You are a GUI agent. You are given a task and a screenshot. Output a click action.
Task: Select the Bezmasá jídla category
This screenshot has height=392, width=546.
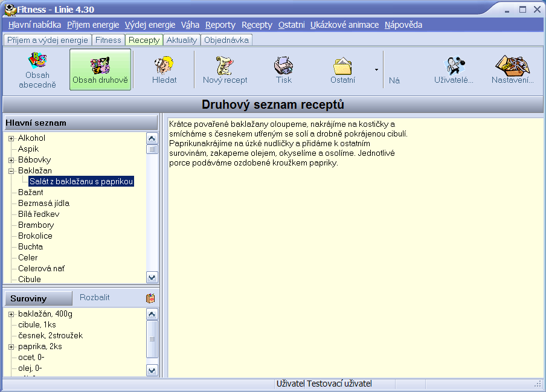pyautogui.click(x=43, y=204)
